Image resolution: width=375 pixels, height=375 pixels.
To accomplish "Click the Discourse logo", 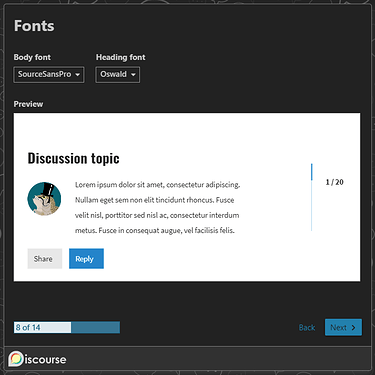I will point(37,359).
